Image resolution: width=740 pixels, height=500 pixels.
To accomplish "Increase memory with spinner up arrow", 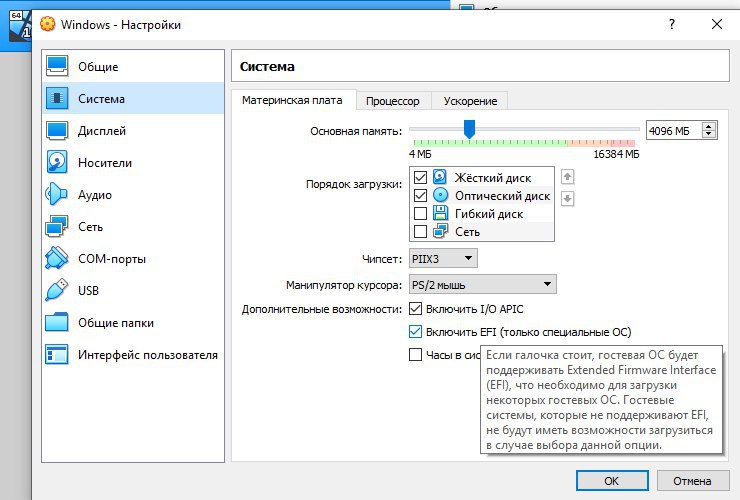I will point(708,126).
